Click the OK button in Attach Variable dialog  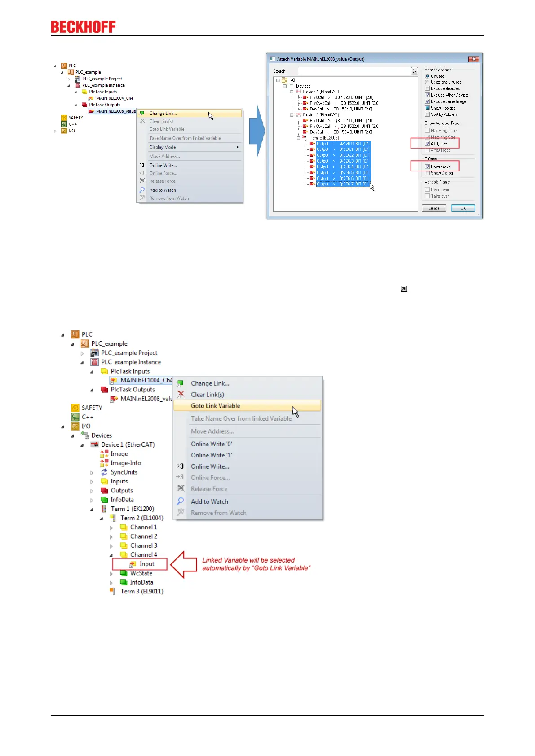pyautogui.click(x=463, y=208)
